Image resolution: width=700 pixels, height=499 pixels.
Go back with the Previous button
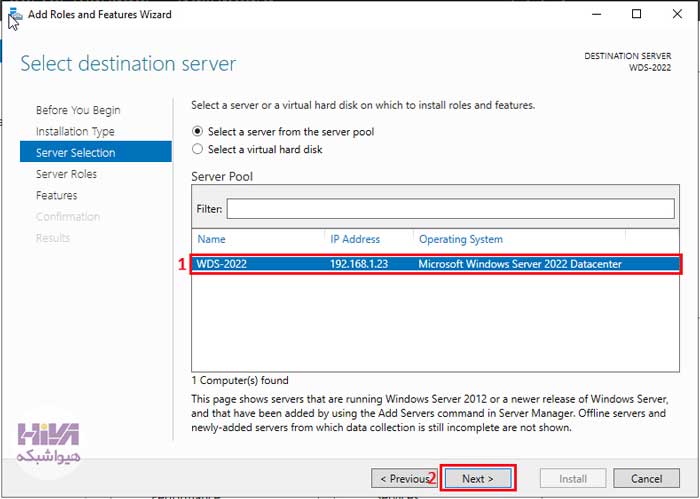(x=404, y=478)
